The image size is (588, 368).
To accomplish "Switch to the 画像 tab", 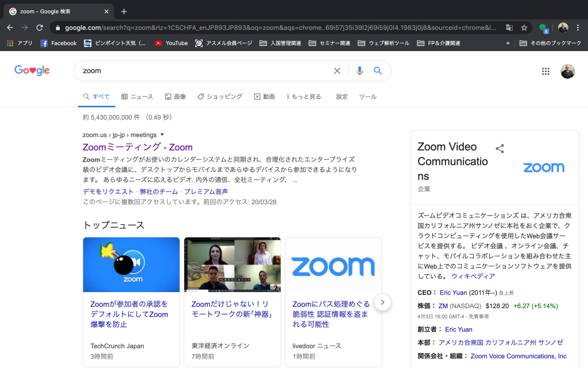I will 176,97.
